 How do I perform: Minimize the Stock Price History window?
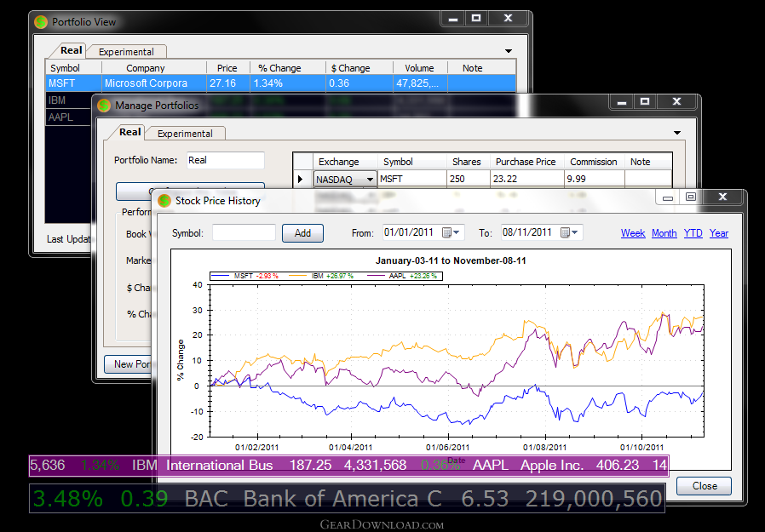(667, 197)
